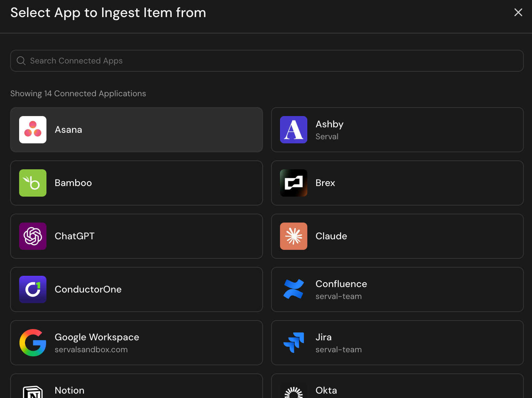Close the Select App dialog
This screenshot has height=398, width=532.
point(518,12)
